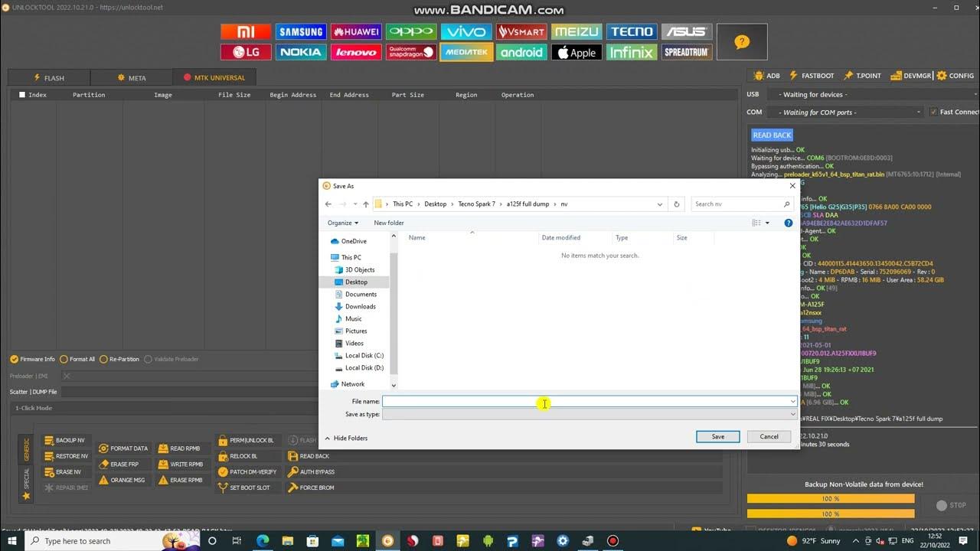980x551 pixels.
Task: Click the blue READ BACK log label
Action: pos(772,135)
